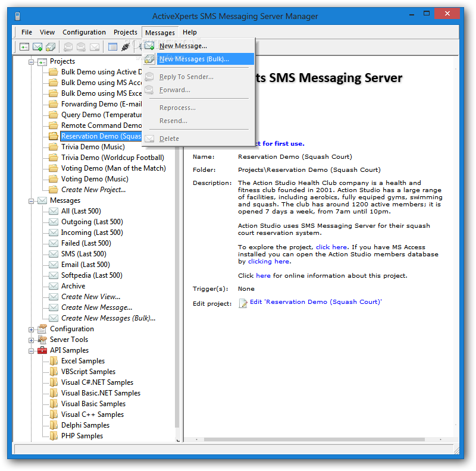Collapse the API Samples tree node
This screenshot has height=471, width=476.
click(x=31, y=351)
